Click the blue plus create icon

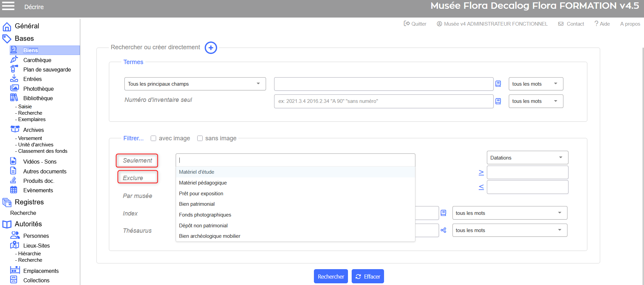pyautogui.click(x=211, y=48)
